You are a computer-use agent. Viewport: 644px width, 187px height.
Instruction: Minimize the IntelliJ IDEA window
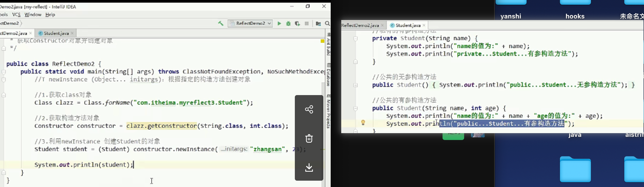point(292,6)
